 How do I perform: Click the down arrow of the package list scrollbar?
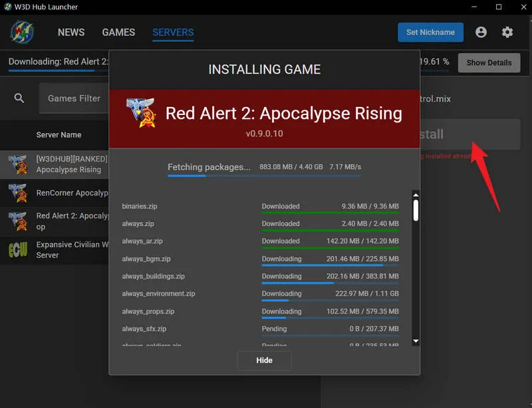click(416, 341)
